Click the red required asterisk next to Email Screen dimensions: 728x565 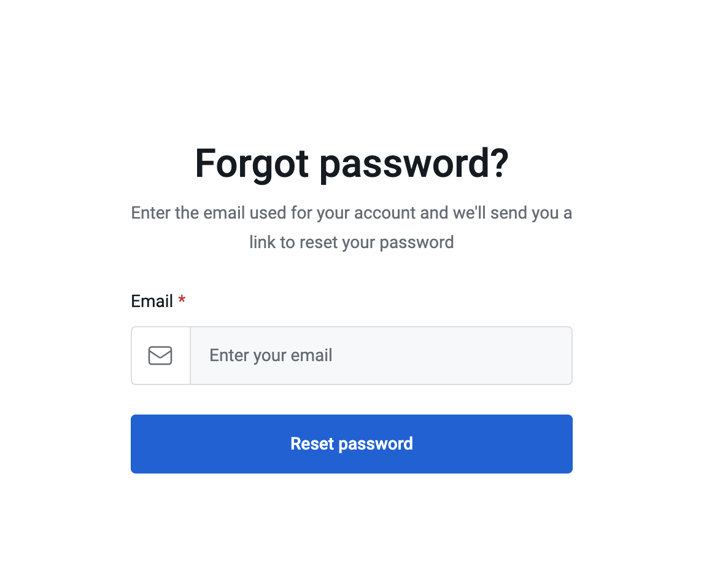tap(182, 300)
